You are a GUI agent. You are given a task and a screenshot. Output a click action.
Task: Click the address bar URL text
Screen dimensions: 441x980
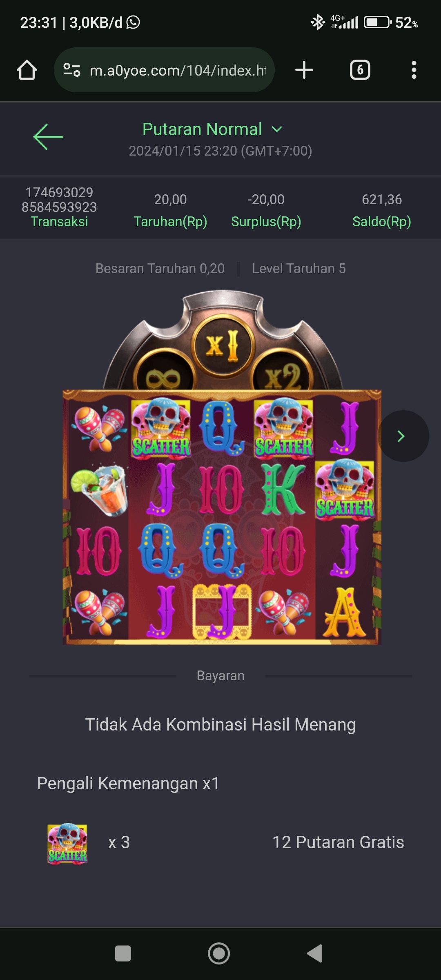pyautogui.click(x=178, y=70)
